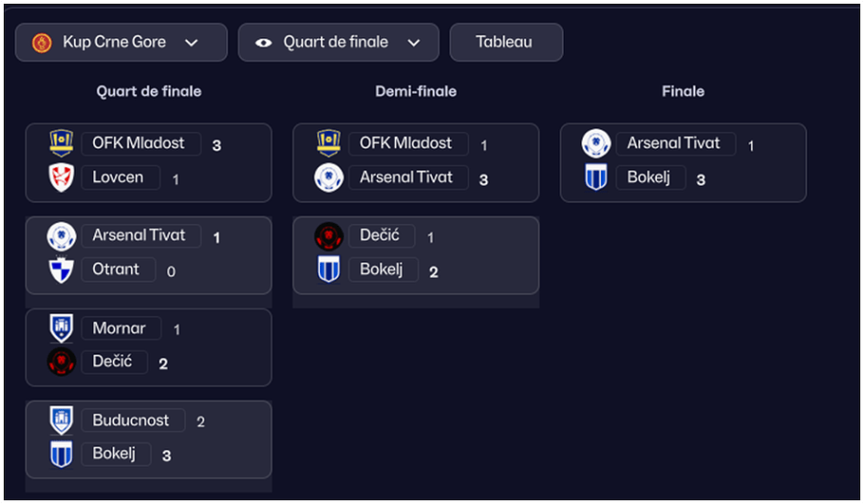Click the Buducnost club crest
This screenshot has height=504, width=864.
pos(62,420)
